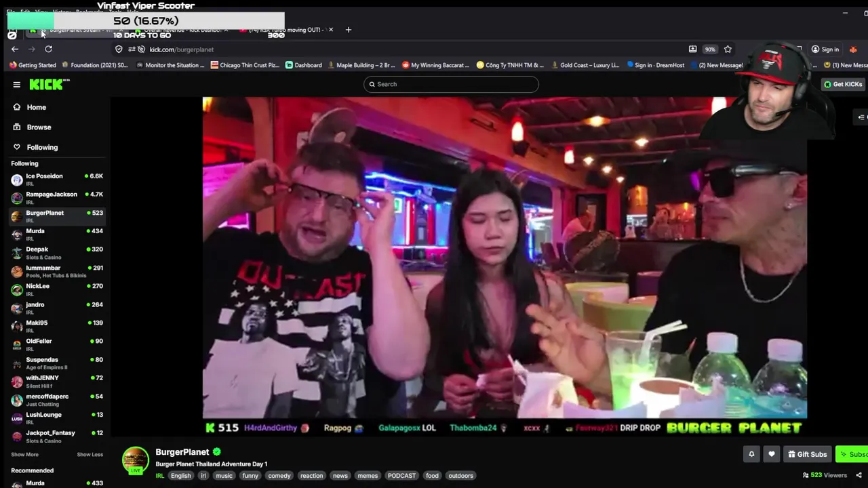Click the green KICK logo
Image resolution: width=868 pixels, height=488 pixels.
pyautogui.click(x=49, y=84)
